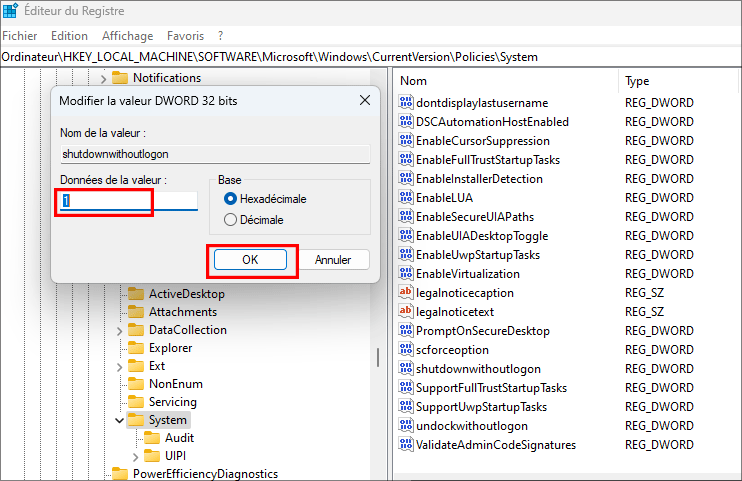Expand the DataCollection tree node
The height and width of the screenshot is (481, 742).
click(119, 331)
